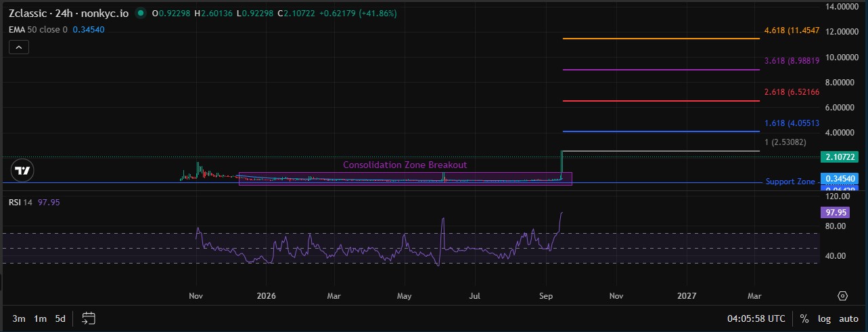The image size is (868, 332).
Task: Open the go-to-date calendar icon
Action: click(x=89, y=318)
